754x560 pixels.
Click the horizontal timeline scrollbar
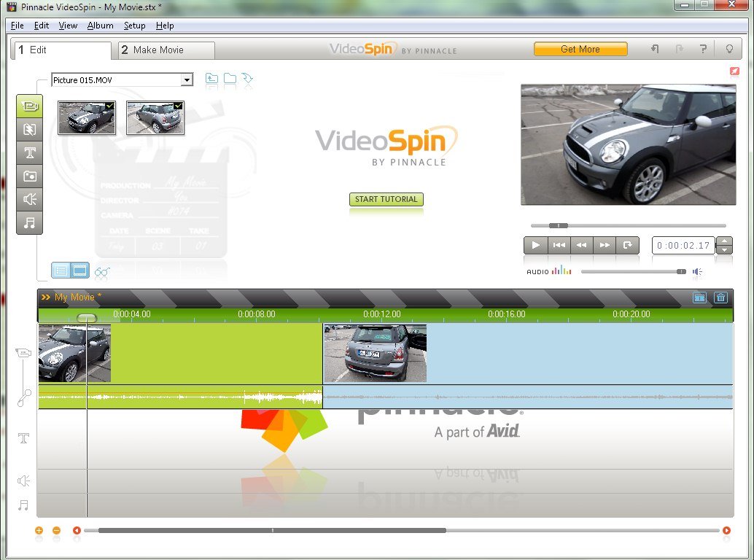pos(272,531)
